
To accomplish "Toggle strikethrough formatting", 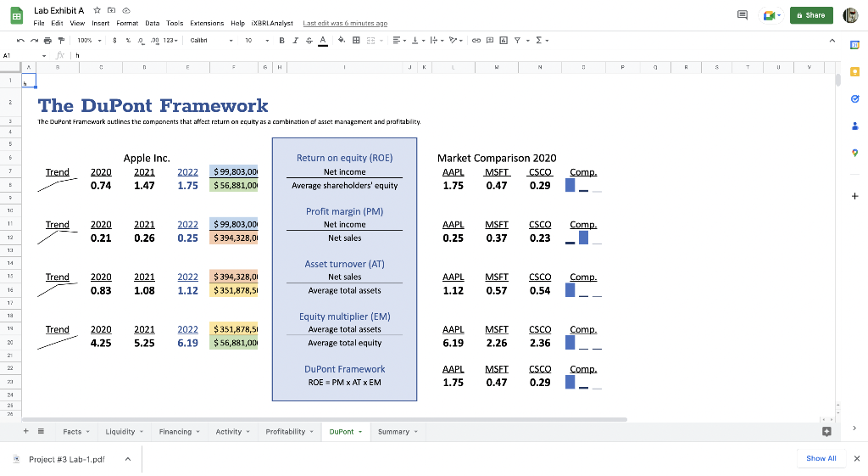I will point(309,41).
